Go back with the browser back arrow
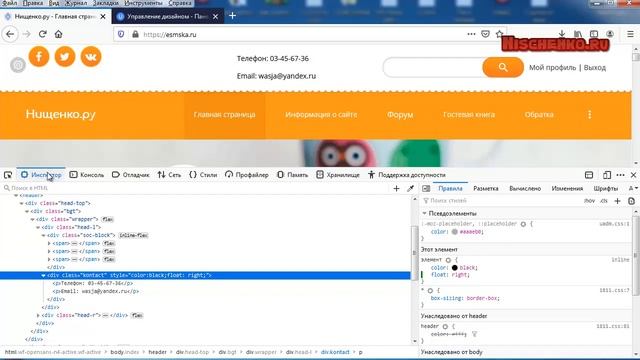The height and width of the screenshot is (360, 640). [x=10, y=34]
